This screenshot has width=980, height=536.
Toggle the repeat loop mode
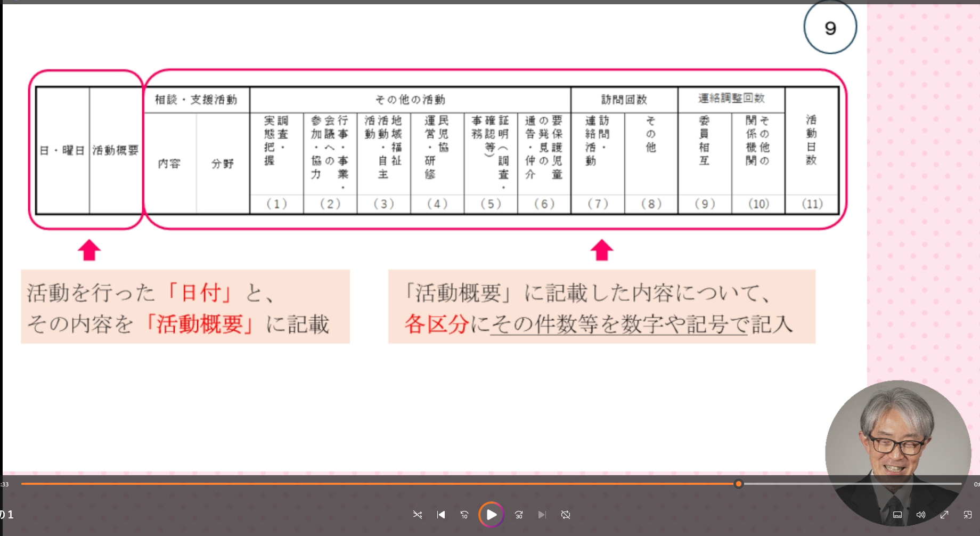coord(566,515)
